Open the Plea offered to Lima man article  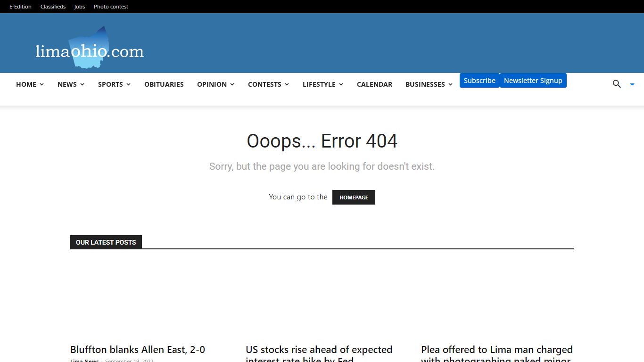(497, 354)
